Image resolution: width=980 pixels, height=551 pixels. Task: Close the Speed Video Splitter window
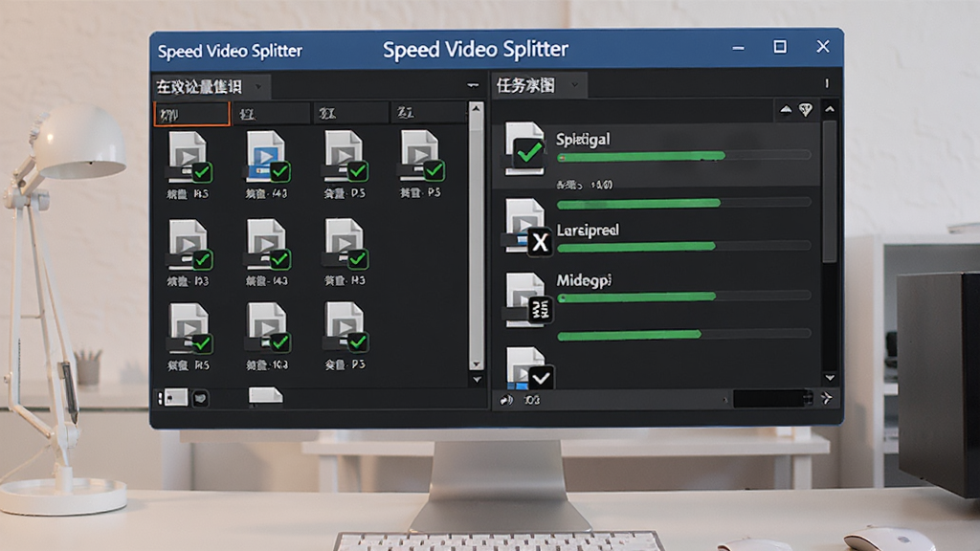pyautogui.click(x=823, y=46)
